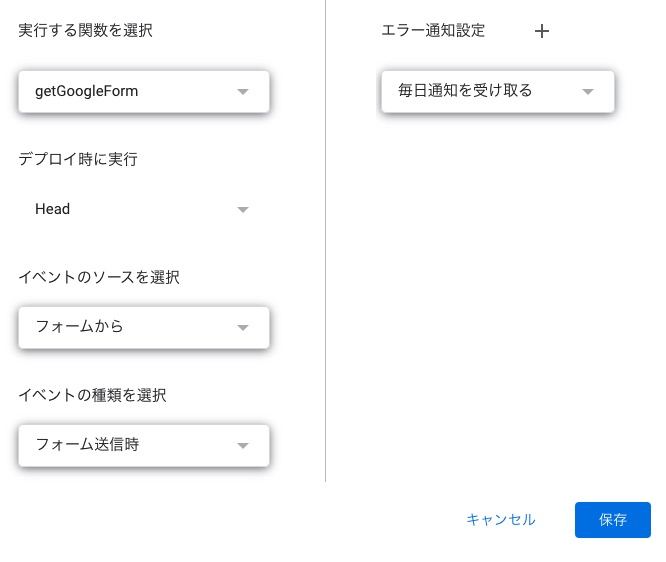Click the 実行する関数を選択 label
The height and width of the screenshot is (562, 666).
pos(86,31)
